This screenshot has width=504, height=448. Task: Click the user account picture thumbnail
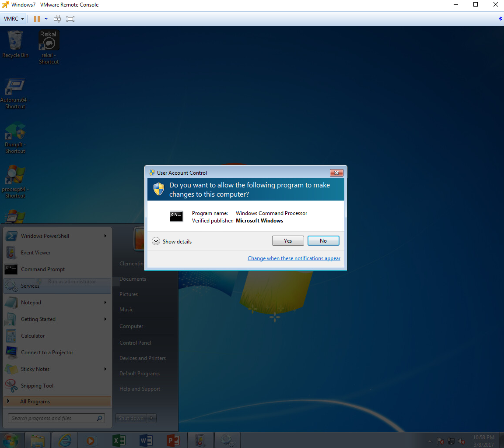pos(139,238)
